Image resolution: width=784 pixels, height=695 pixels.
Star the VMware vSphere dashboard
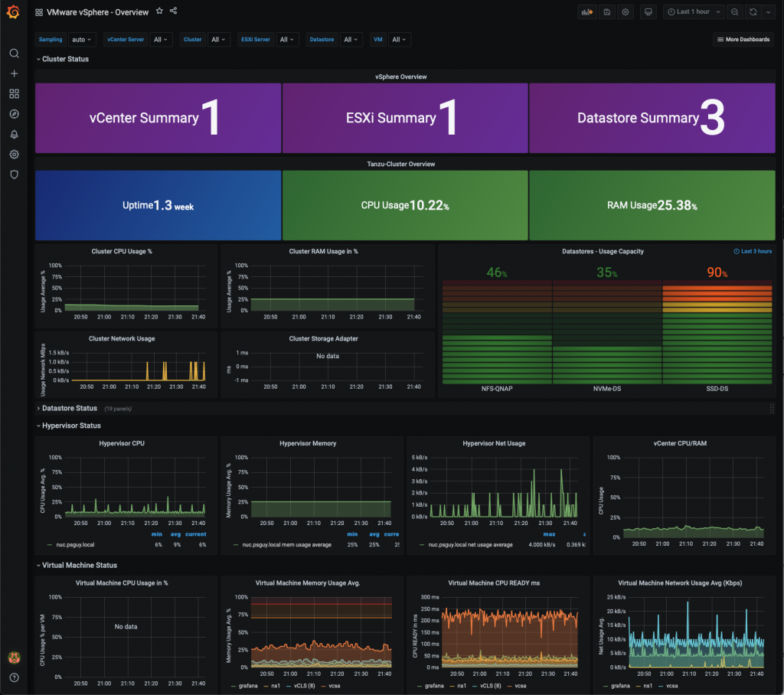[159, 11]
